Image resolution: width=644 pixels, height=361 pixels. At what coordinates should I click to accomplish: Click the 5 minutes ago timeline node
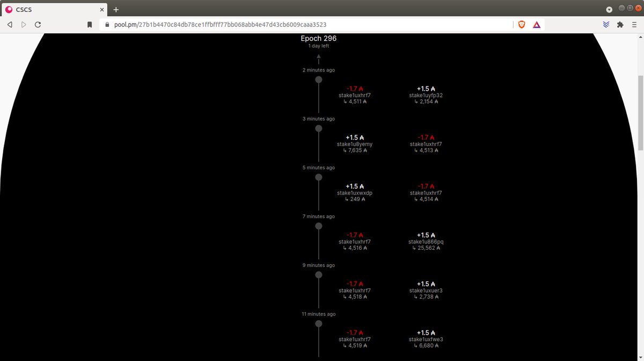(x=319, y=177)
